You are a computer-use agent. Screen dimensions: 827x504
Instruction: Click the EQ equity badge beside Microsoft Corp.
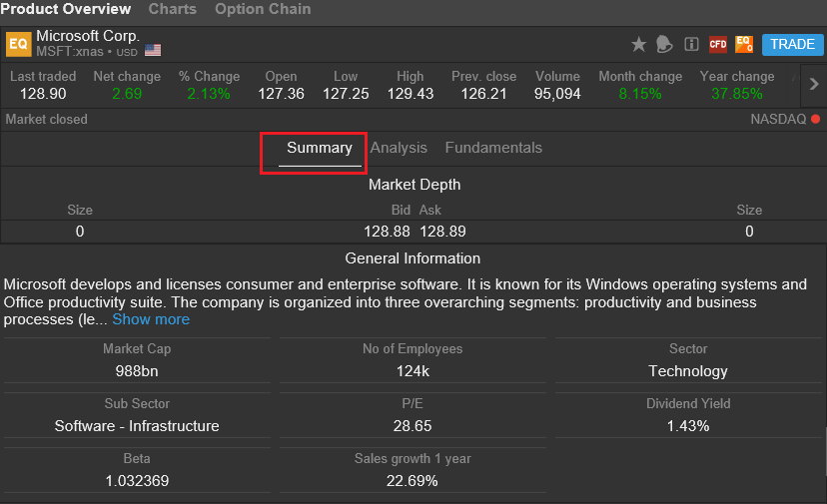coord(18,44)
